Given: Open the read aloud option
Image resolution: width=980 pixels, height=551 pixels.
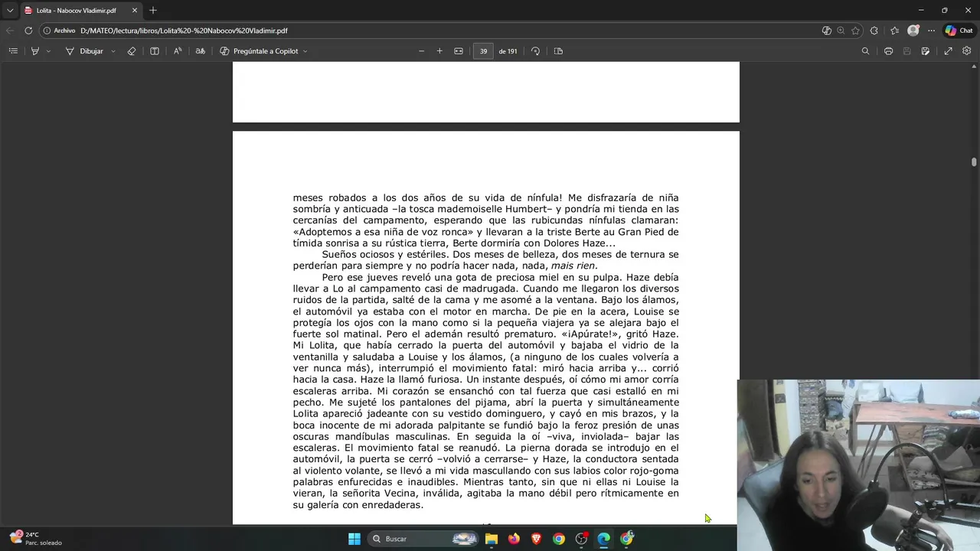Looking at the screenshot, I should pyautogui.click(x=178, y=51).
